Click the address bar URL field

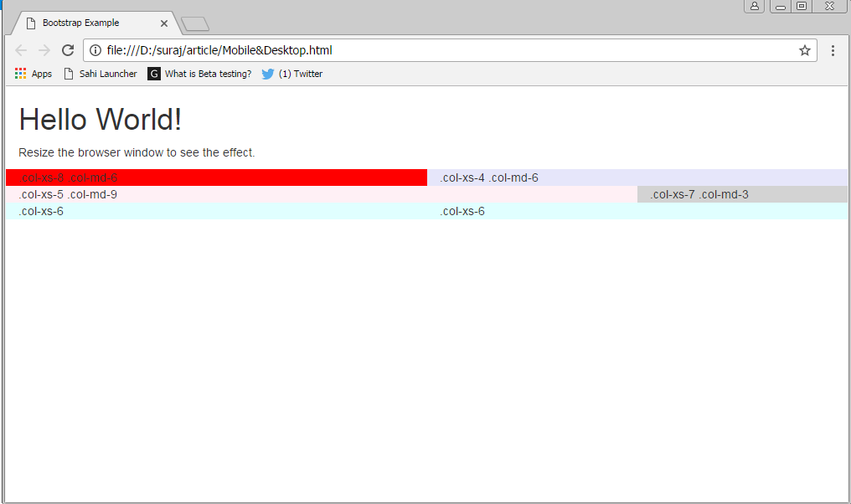[450, 50]
